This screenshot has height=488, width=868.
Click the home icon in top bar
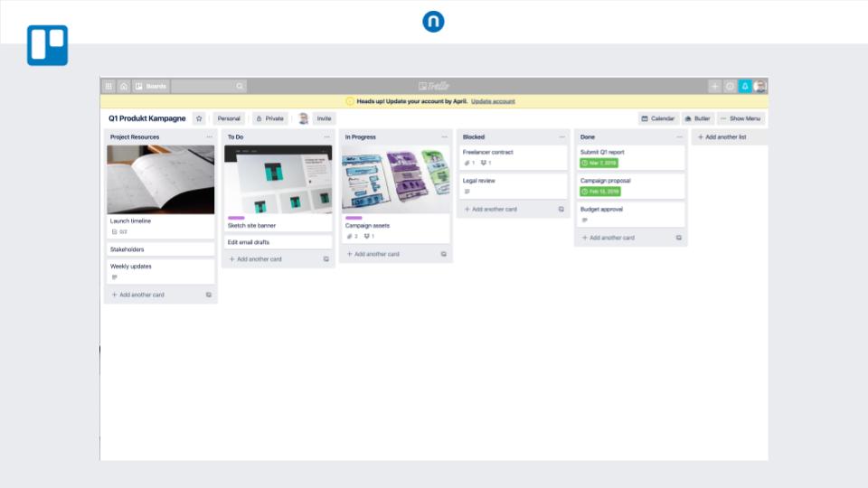(x=124, y=87)
